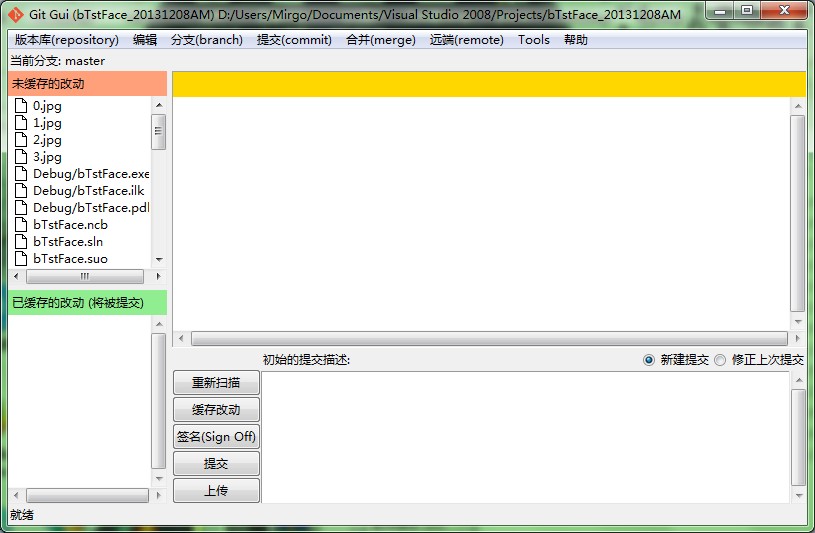Select the file name Debug/bTstFace.exe
The image size is (815, 533).
pos(91,174)
